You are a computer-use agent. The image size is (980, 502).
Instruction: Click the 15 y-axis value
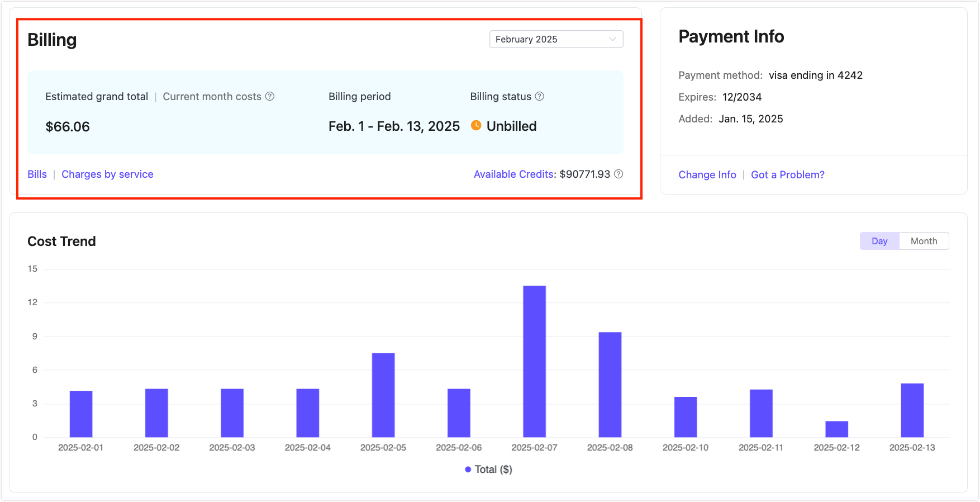(x=32, y=269)
